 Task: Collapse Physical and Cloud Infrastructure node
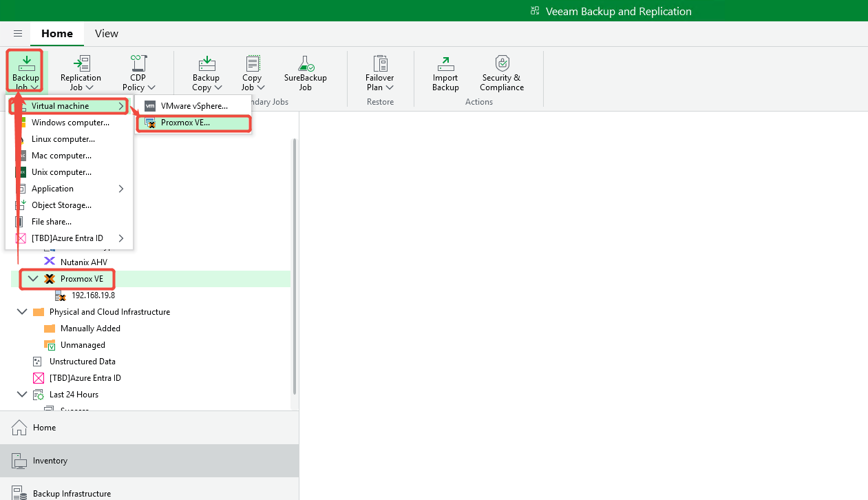tap(22, 312)
